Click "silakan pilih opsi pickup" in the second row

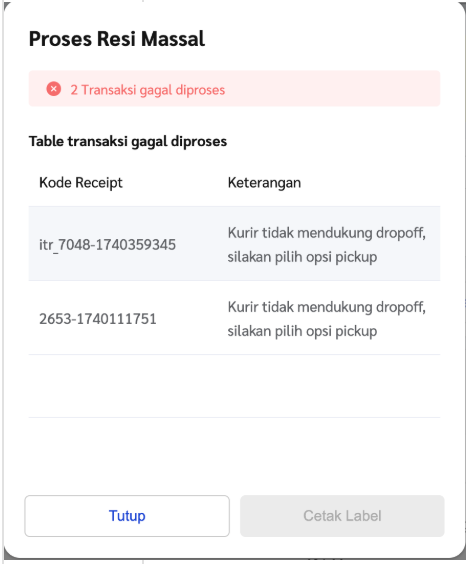tap(302, 331)
